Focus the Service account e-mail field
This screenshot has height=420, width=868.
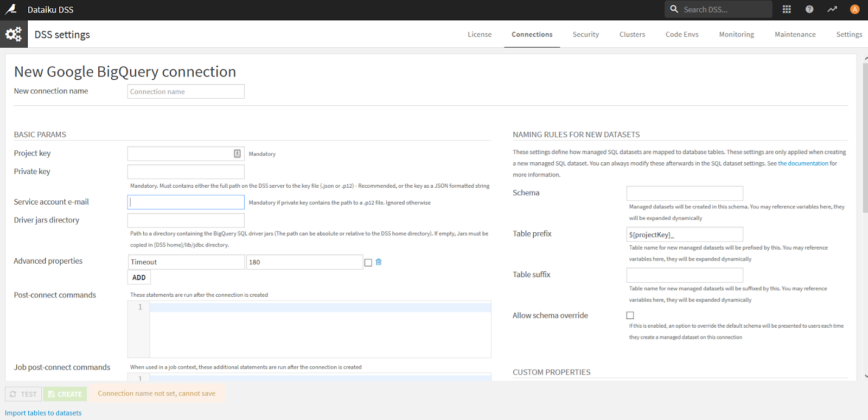[186, 202]
